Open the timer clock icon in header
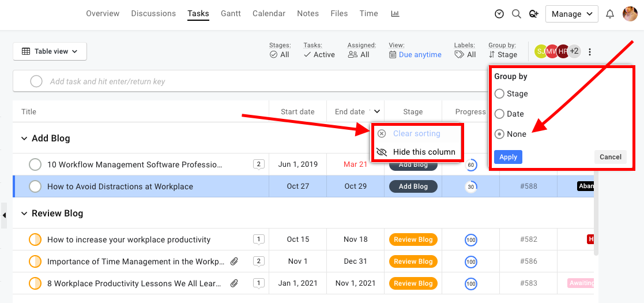The image size is (644, 303). pyautogui.click(x=499, y=14)
